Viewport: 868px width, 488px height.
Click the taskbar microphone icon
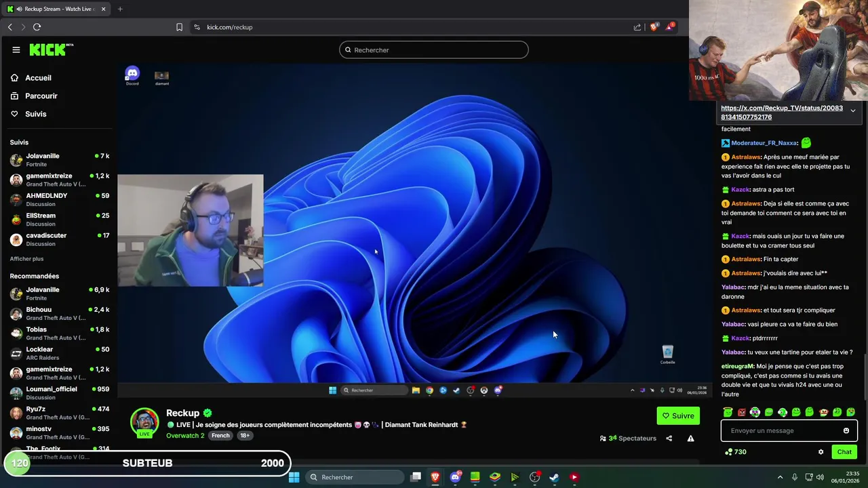795,477
